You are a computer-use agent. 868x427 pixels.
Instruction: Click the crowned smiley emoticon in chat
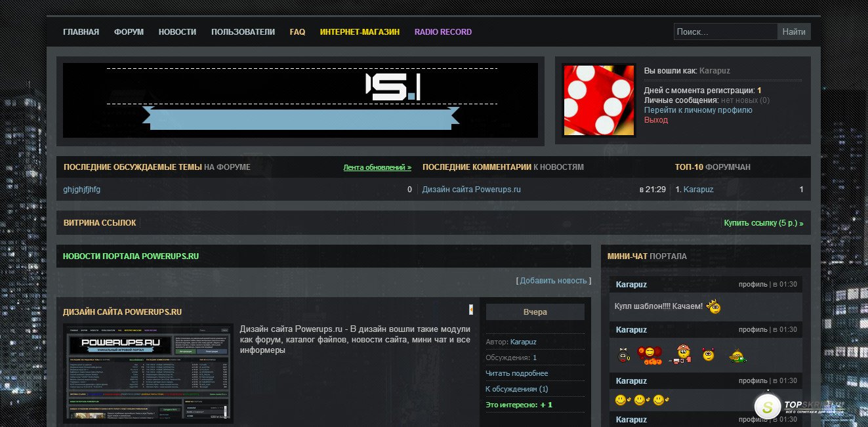(714, 306)
